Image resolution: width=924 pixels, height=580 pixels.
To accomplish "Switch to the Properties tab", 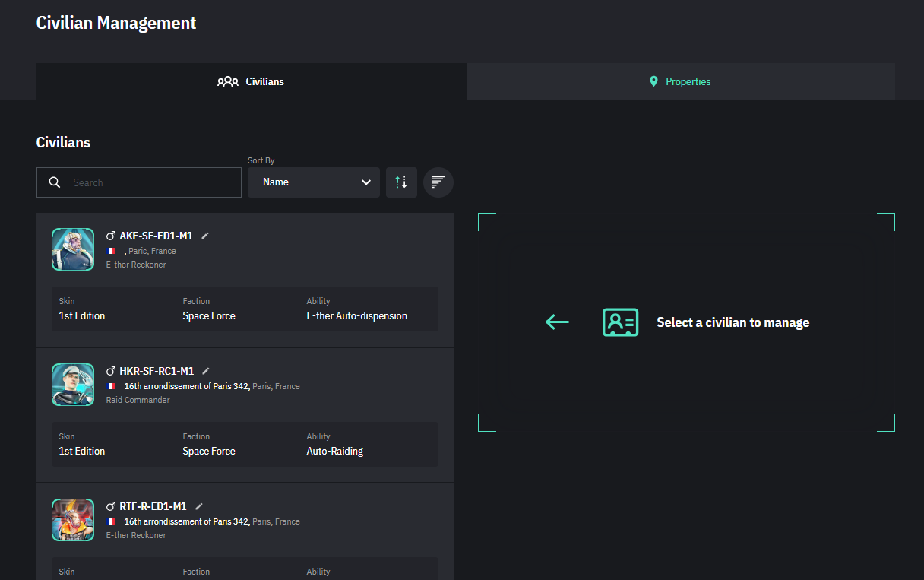I will (680, 81).
